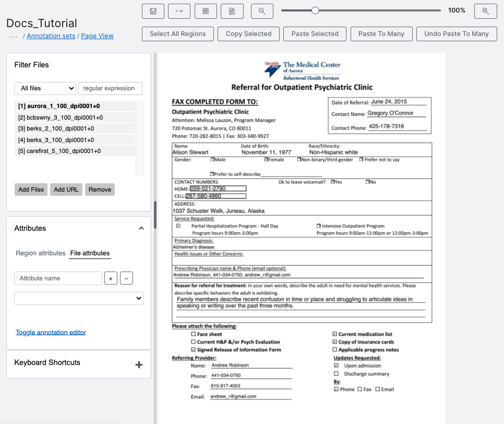
Task: Select the File attributes tab
Action: click(89, 253)
